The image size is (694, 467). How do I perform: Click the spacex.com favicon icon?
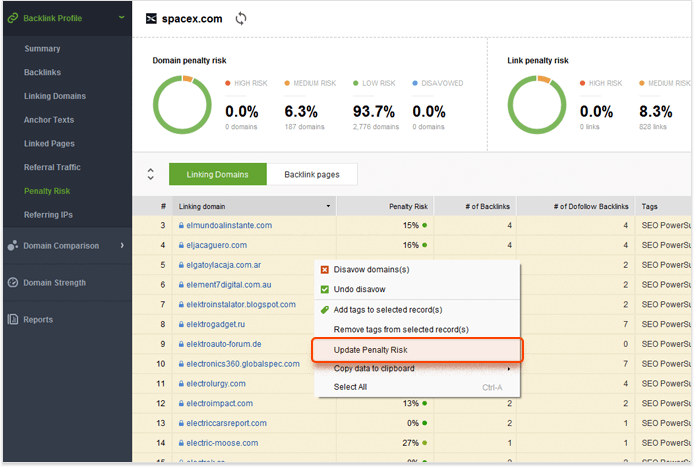(x=151, y=19)
